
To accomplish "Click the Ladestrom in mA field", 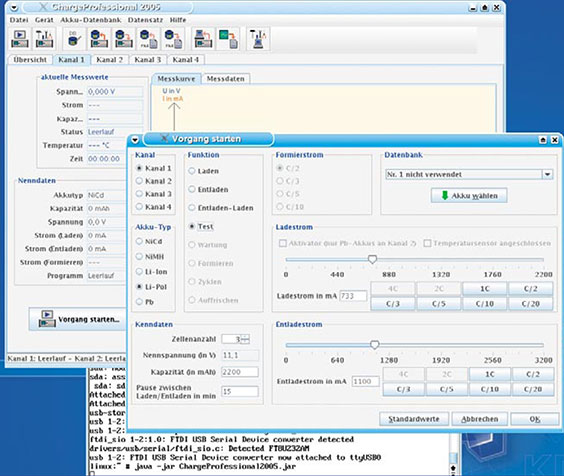I will point(353,296).
